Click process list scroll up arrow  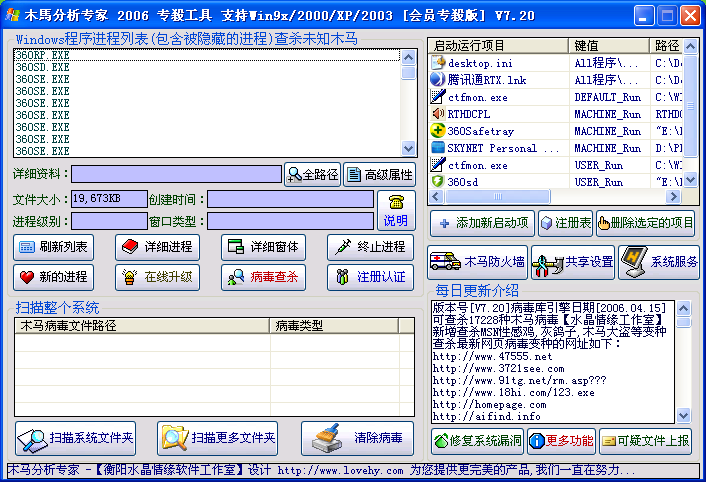tap(408, 57)
